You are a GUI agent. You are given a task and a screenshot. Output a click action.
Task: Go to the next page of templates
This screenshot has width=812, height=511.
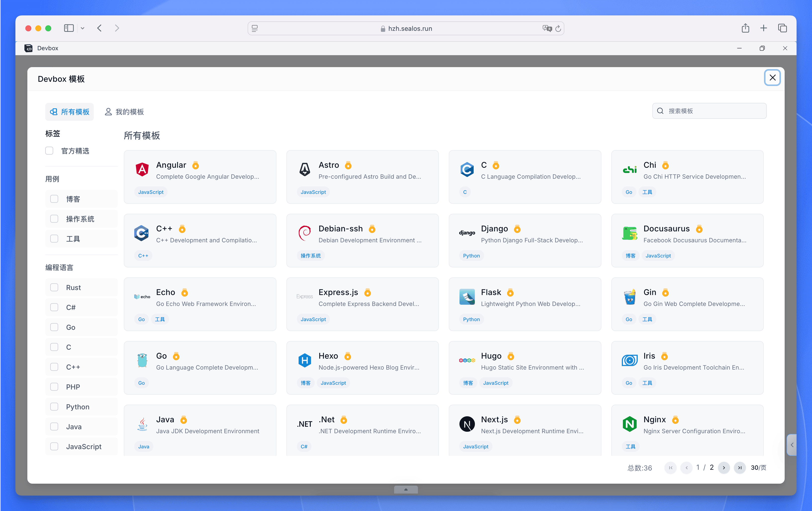coord(723,468)
